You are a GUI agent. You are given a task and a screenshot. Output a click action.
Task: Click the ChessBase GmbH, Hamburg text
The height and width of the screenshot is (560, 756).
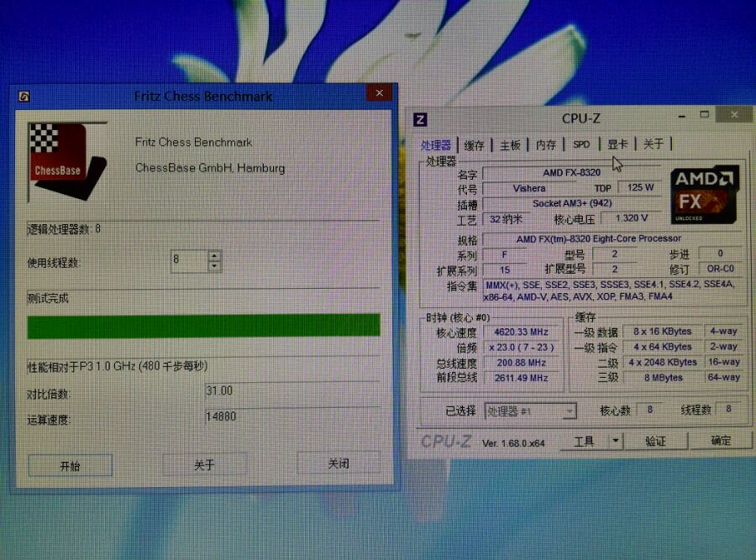[210, 168]
